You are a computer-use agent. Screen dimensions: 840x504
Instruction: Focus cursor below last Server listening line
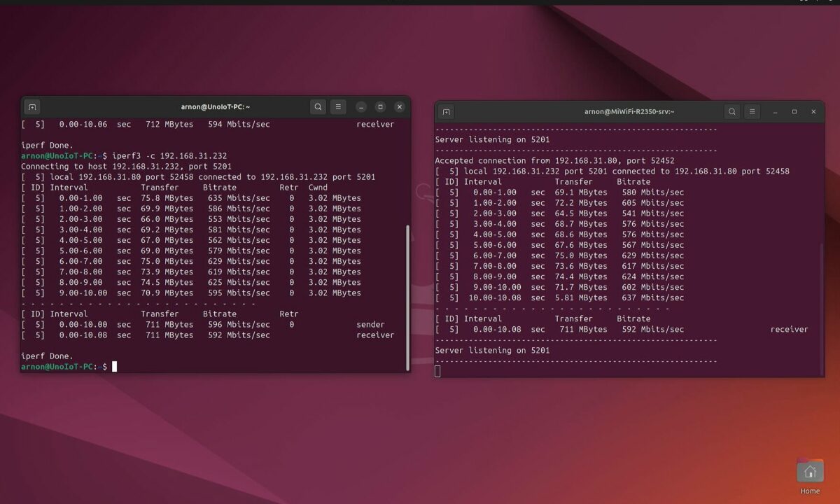[x=437, y=371]
